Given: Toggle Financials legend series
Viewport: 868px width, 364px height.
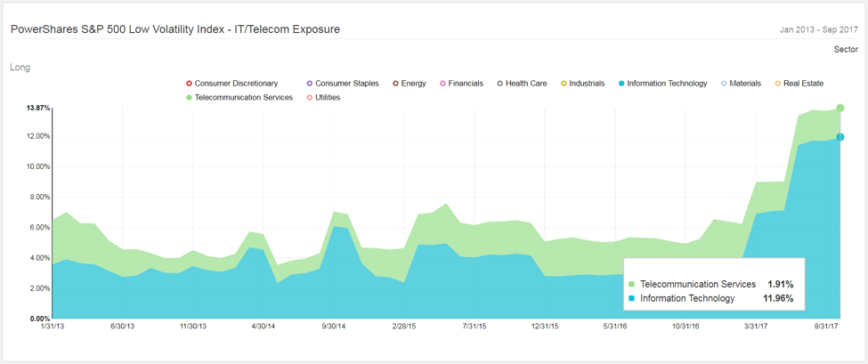Looking at the screenshot, I should [460, 84].
